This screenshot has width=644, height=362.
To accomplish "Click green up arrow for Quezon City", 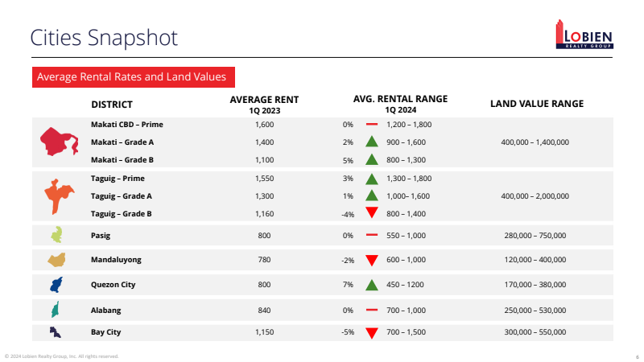I will tap(371, 285).
